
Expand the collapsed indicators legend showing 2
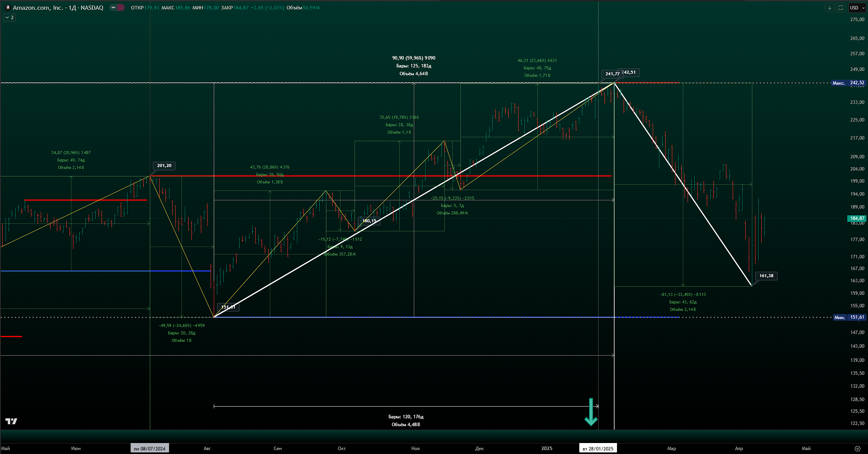pos(9,17)
